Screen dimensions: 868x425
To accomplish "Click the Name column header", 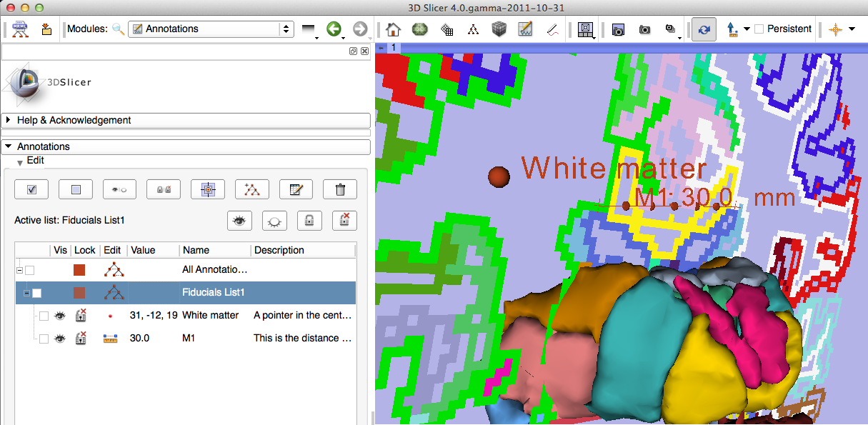I will point(196,250).
